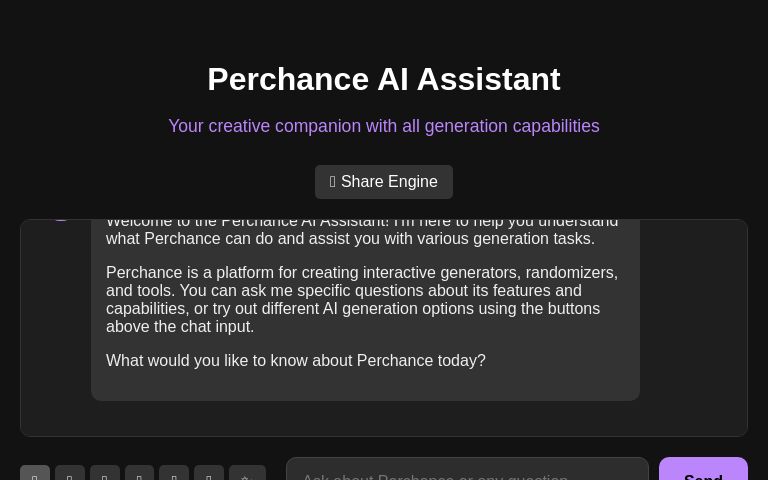768x480 pixels.
Task: Click the icon inside Share Engine button
Action: pyautogui.click(x=332, y=182)
